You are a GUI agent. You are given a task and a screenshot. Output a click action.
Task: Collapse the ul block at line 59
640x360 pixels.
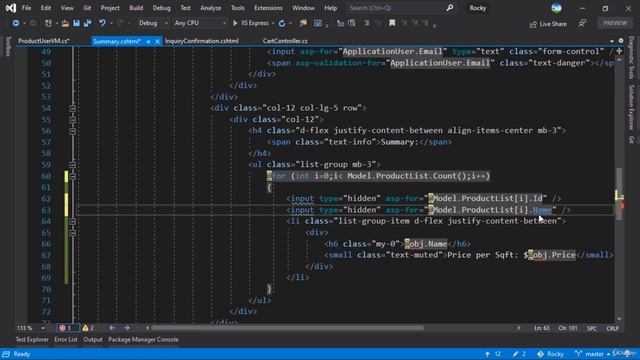(x=72, y=165)
